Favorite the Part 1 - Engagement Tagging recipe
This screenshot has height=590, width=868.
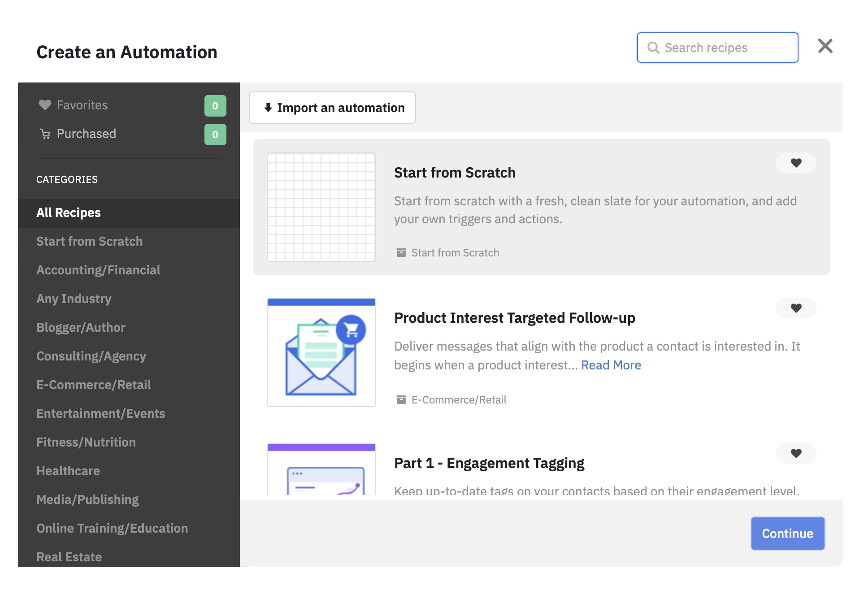(x=796, y=453)
